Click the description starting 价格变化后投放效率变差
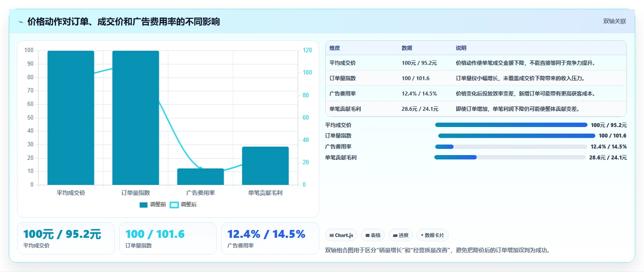This screenshot has height=272, width=644. pos(525,93)
